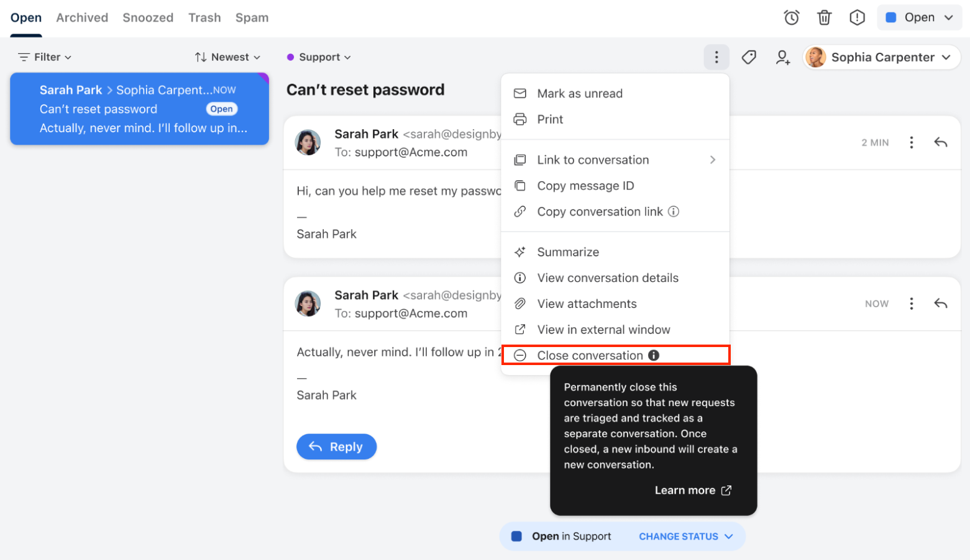
Task: Choose Summarize from the menu
Action: (x=615, y=252)
